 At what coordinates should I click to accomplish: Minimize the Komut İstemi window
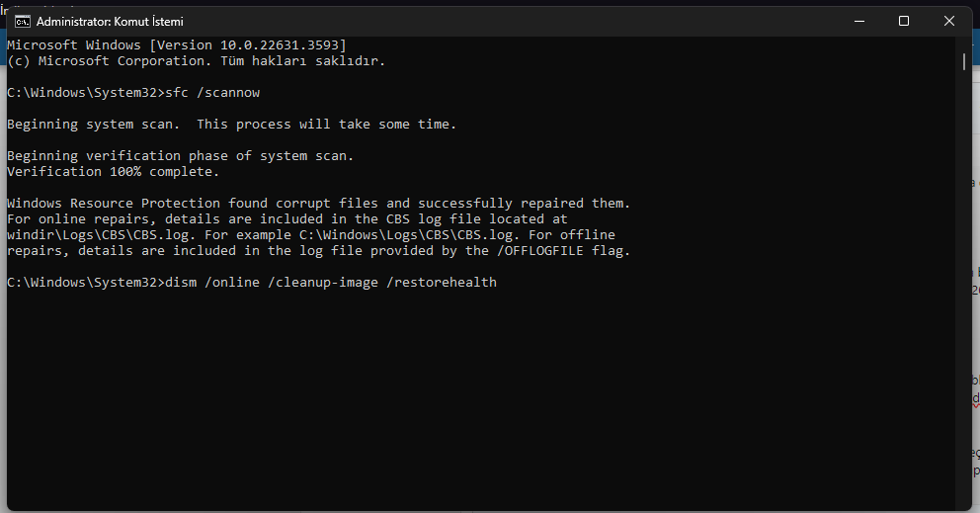[x=859, y=22]
